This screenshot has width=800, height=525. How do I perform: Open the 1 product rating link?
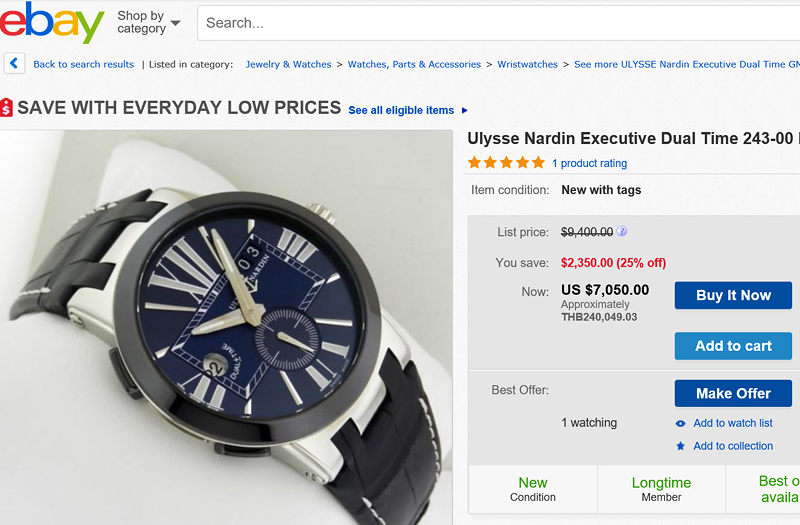click(x=589, y=163)
